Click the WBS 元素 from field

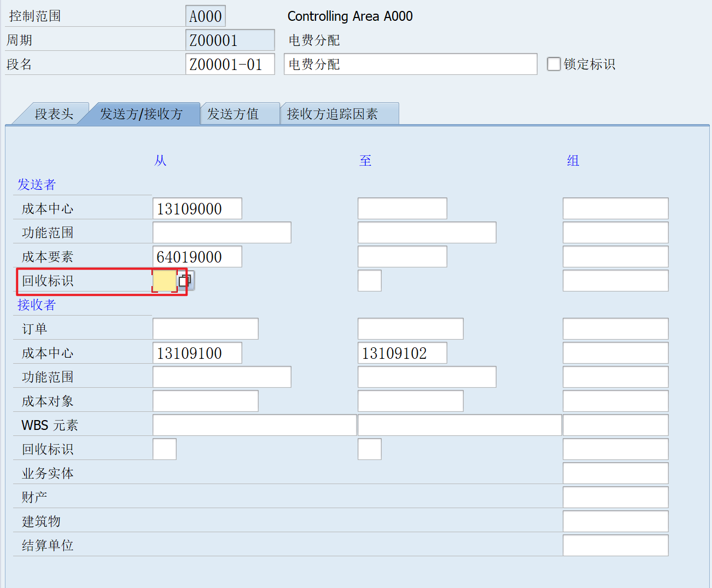click(254, 424)
